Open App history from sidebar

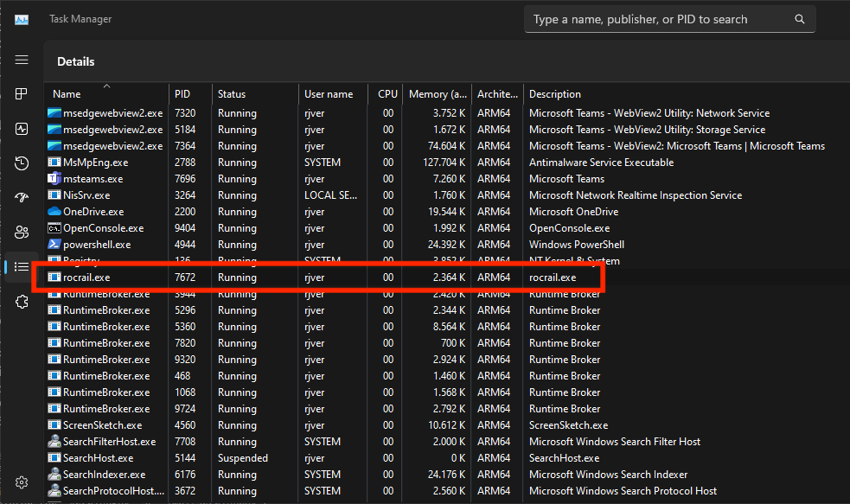(x=22, y=163)
